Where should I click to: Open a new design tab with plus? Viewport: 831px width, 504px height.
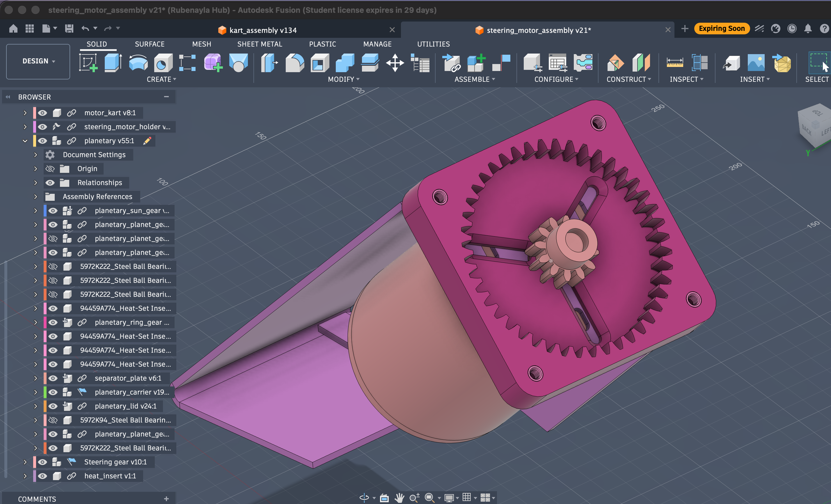pos(685,29)
